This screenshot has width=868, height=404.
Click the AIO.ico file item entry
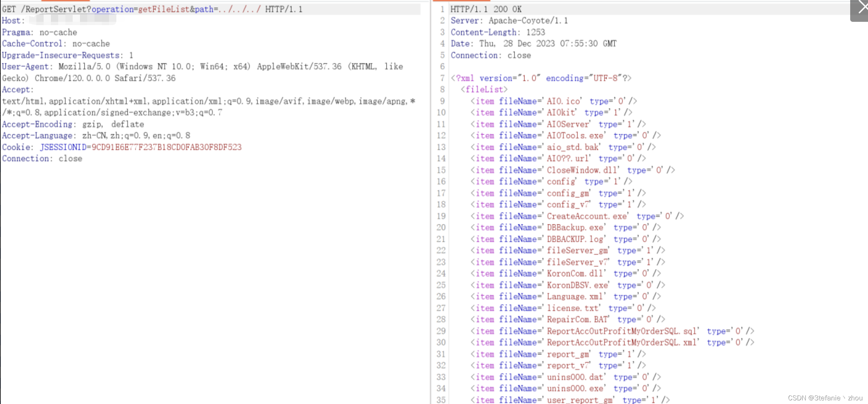553,101
